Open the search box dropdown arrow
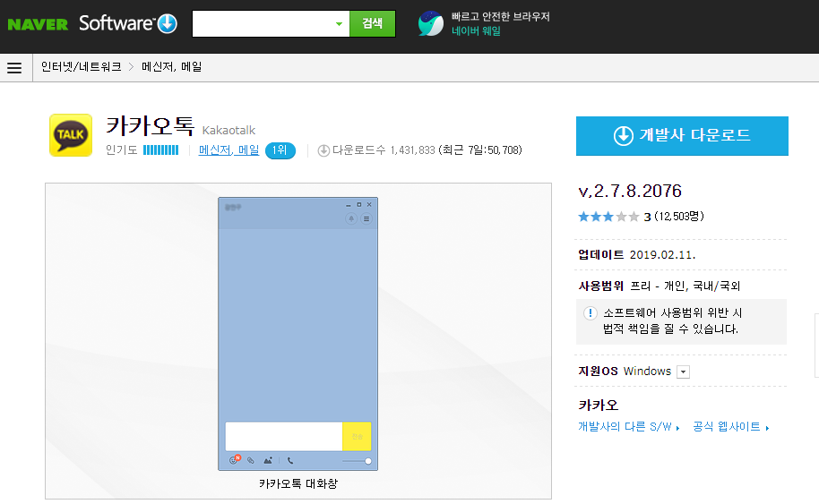The image size is (819, 504). (339, 23)
